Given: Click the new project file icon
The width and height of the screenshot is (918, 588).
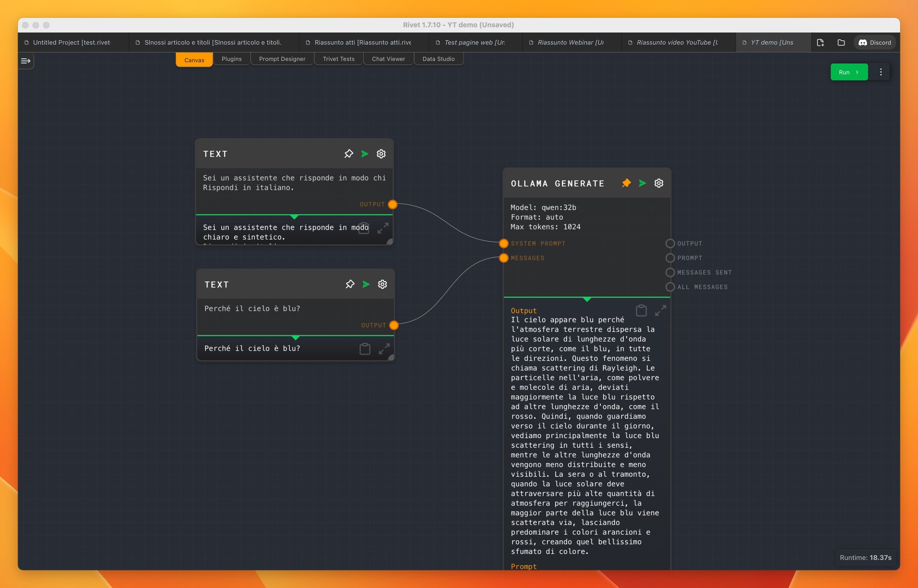Looking at the screenshot, I should tap(820, 42).
